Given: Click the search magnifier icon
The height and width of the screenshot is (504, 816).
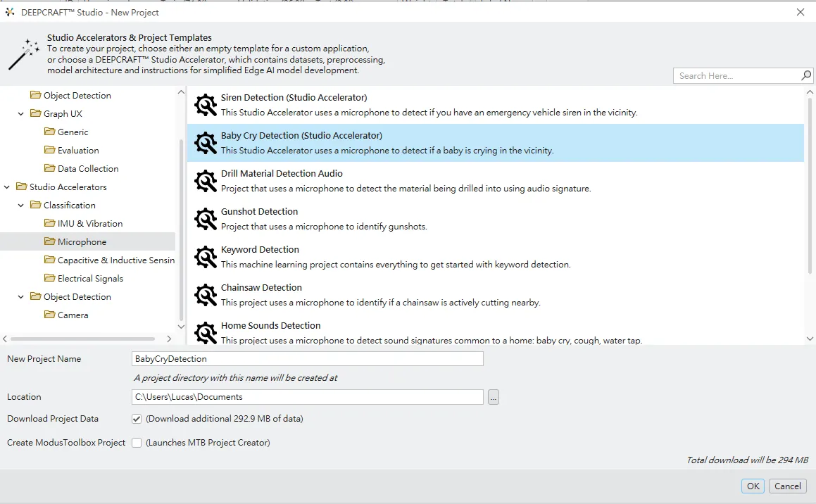Looking at the screenshot, I should (806, 75).
